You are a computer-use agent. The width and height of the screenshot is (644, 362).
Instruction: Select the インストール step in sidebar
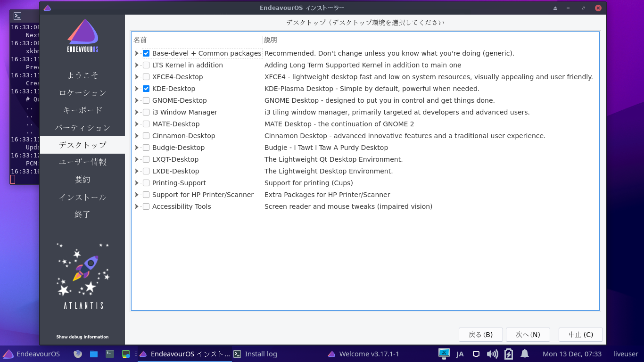point(83,197)
